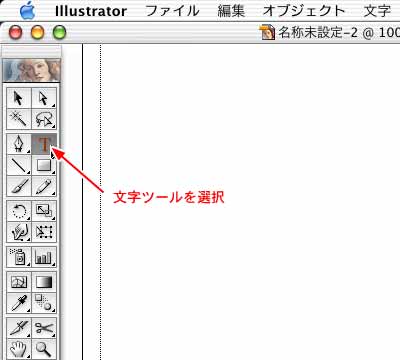Select the Blend tool

pos(44,303)
